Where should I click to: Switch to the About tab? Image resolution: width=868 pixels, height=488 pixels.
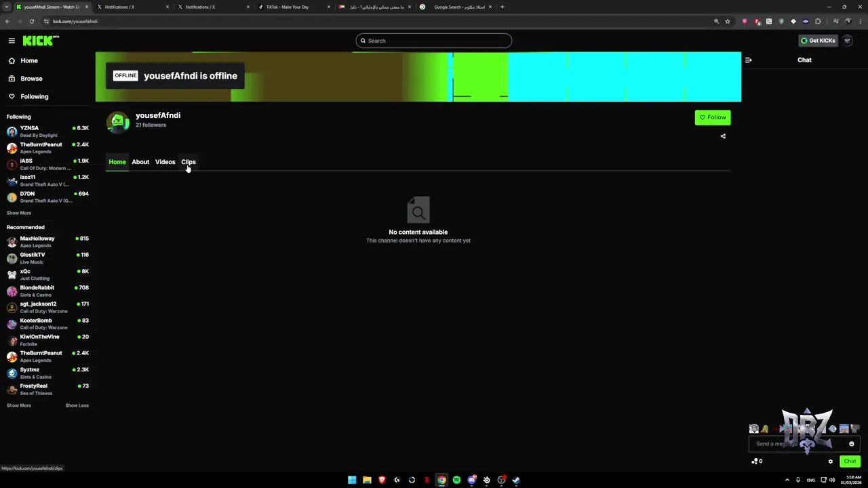[x=140, y=162]
